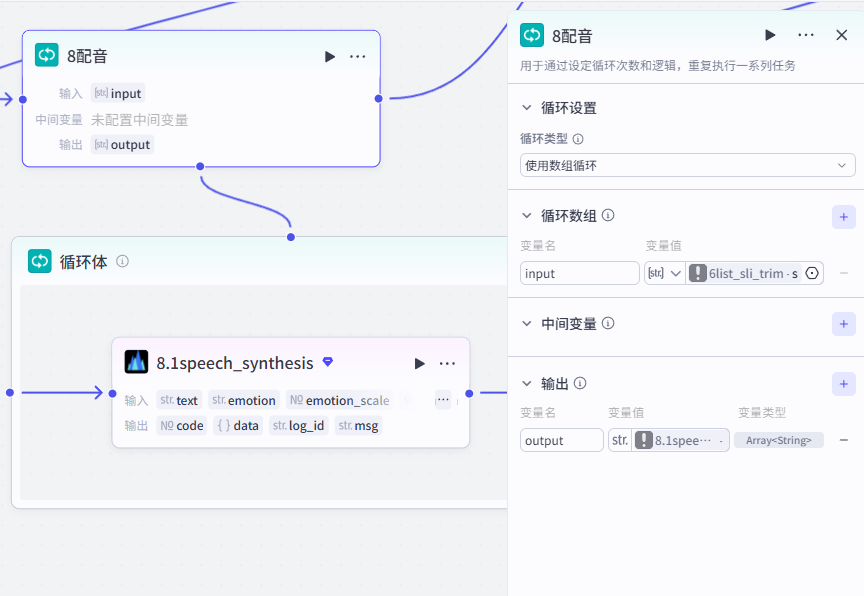Add a new 中间变量 entry
The height and width of the screenshot is (596, 864).
coord(844,324)
